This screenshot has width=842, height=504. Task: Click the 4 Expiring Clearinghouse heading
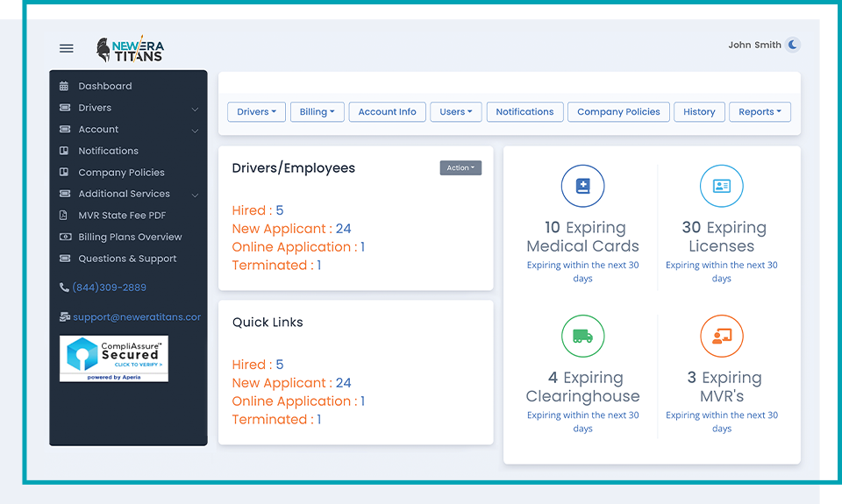pos(582,387)
